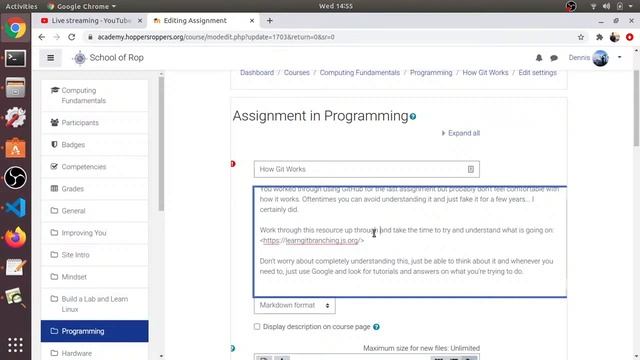Open OBS Studio from the dock
The image size is (640, 360).
16,178
